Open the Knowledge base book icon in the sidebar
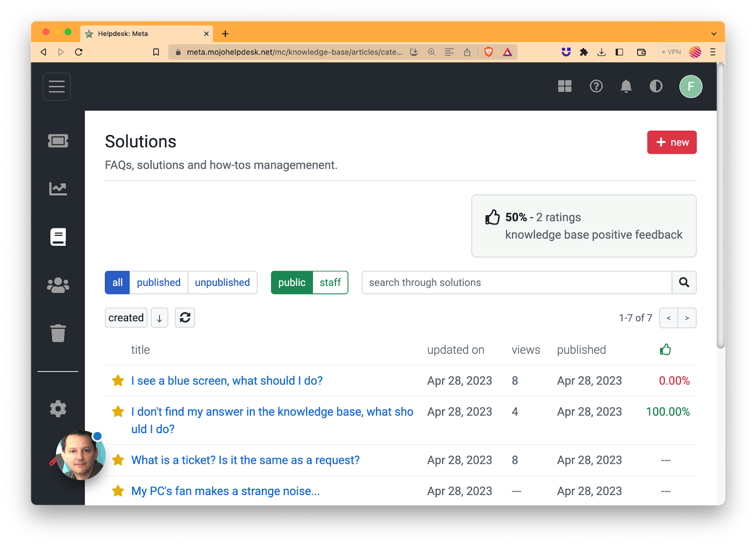 pyautogui.click(x=58, y=237)
